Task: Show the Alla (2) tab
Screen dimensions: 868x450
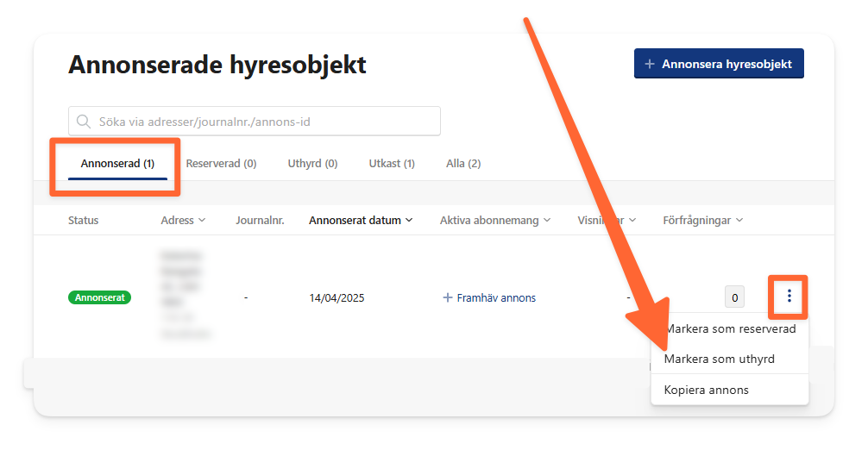Action: click(x=463, y=164)
